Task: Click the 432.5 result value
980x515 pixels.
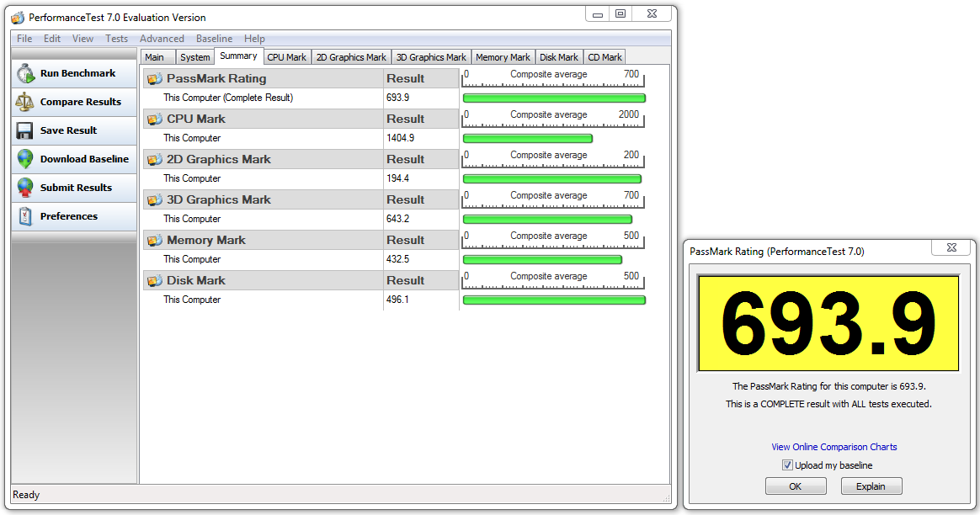Action: tap(397, 259)
